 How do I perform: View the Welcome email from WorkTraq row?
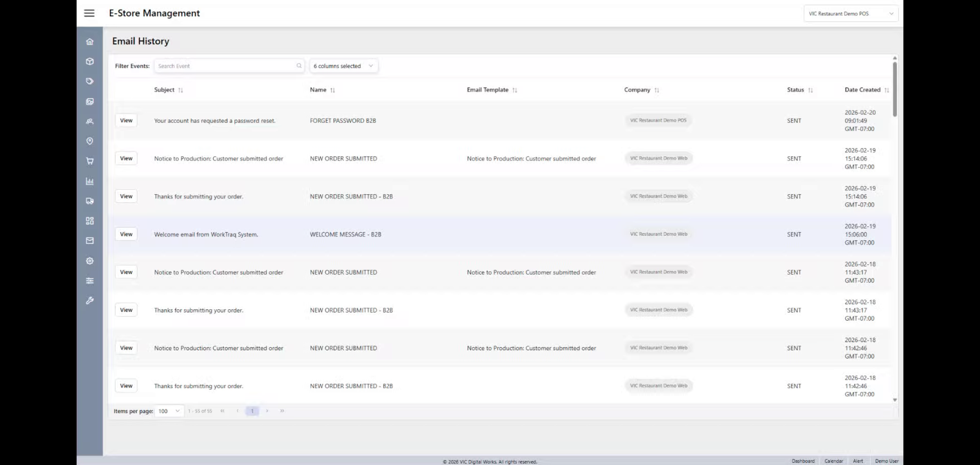pyautogui.click(x=126, y=234)
